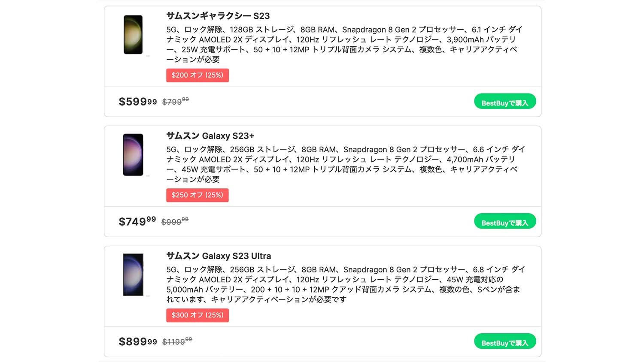Screen dimensions: 644x362
Task: Select the $899.99 sale price
Action: point(137,342)
